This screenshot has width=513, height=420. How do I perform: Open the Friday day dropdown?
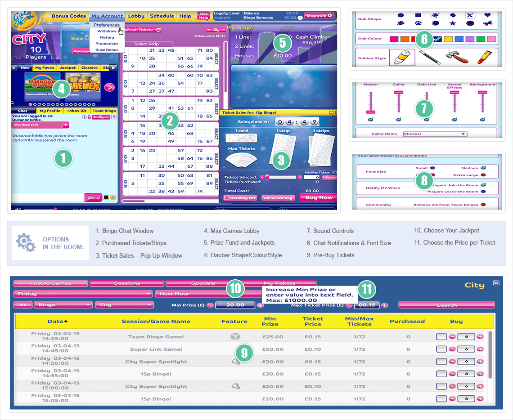[83, 294]
